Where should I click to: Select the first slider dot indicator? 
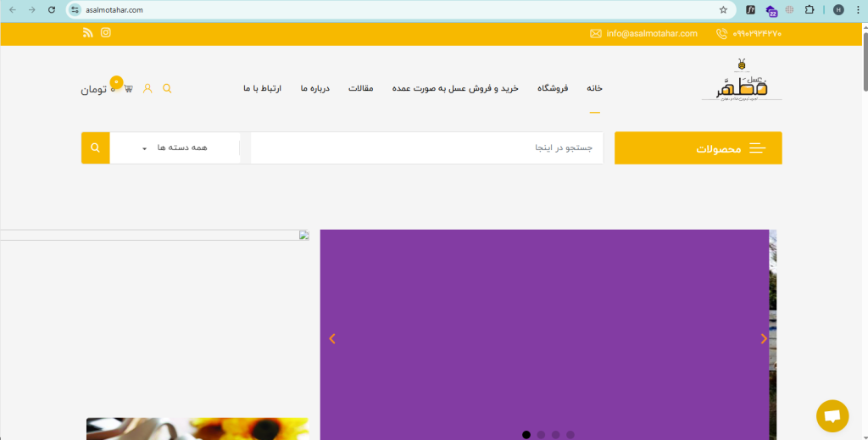coord(526,434)
